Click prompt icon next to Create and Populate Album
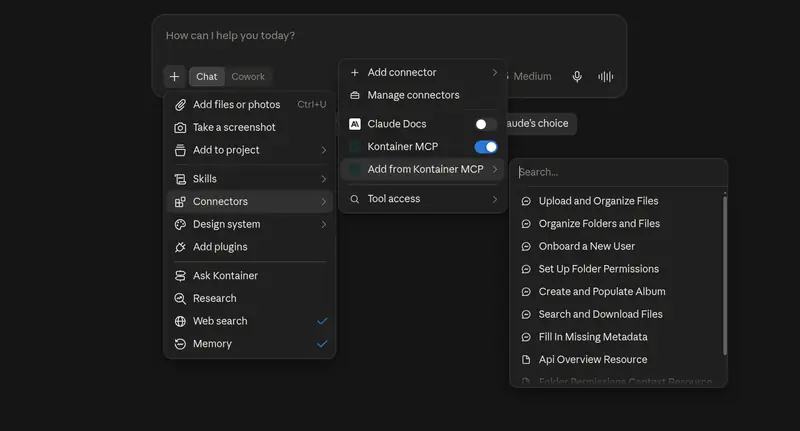Image resolution: width=800 pixels, height=431 pixels. pos(526,292)
